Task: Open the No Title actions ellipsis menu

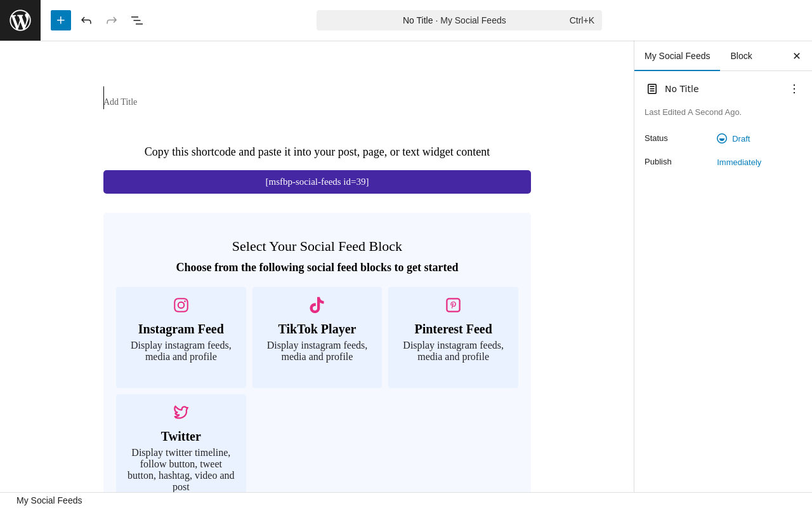Action: click(x=794, y=89)
